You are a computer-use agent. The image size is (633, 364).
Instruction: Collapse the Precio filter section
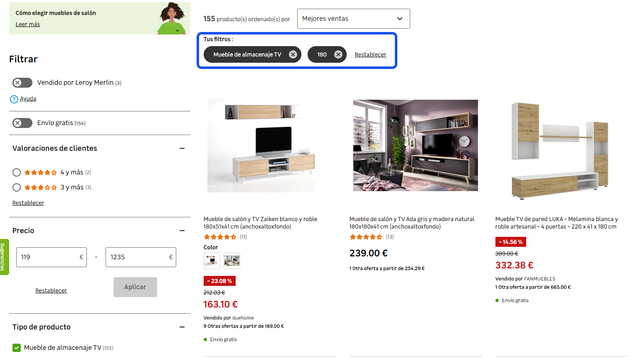pos(182,231)
